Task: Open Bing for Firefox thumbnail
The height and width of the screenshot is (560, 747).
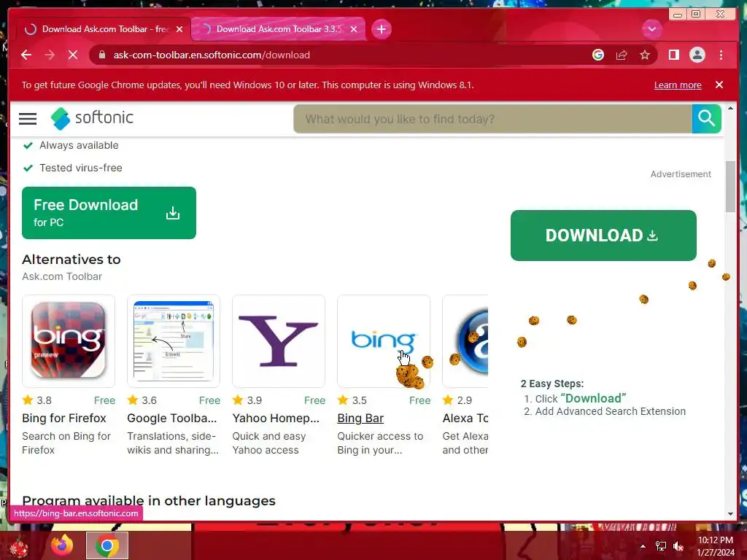Action: pos(69,341)
